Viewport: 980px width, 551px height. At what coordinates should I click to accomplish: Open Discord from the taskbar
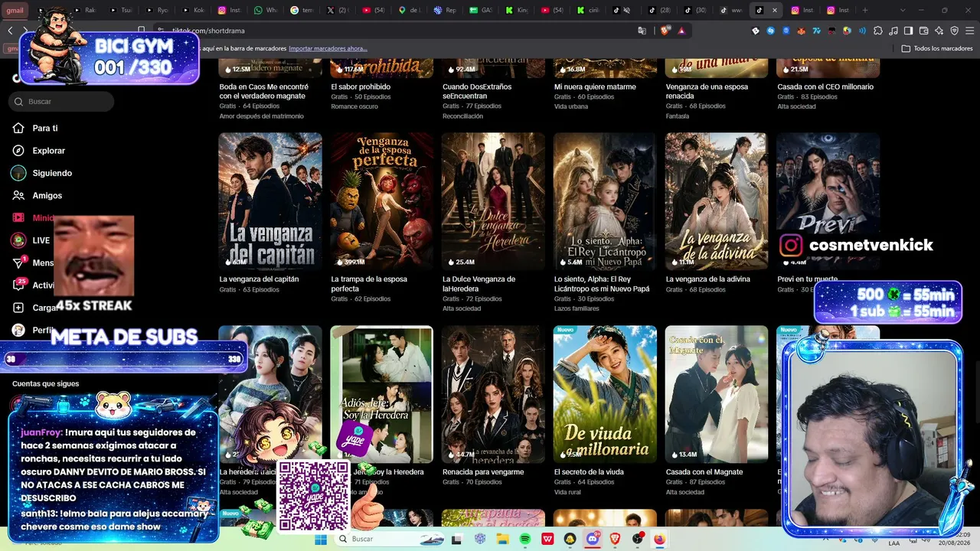[x=593, y=539]
